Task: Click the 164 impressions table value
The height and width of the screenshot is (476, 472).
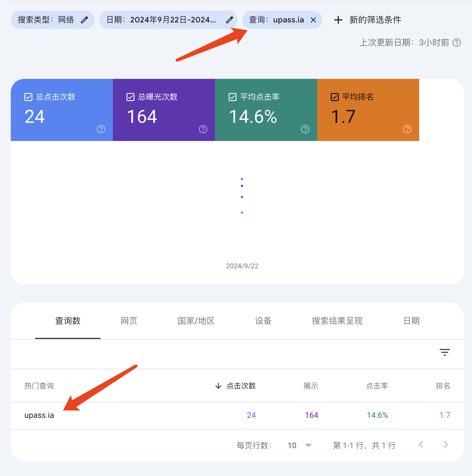Action: (x=311, y=415)
